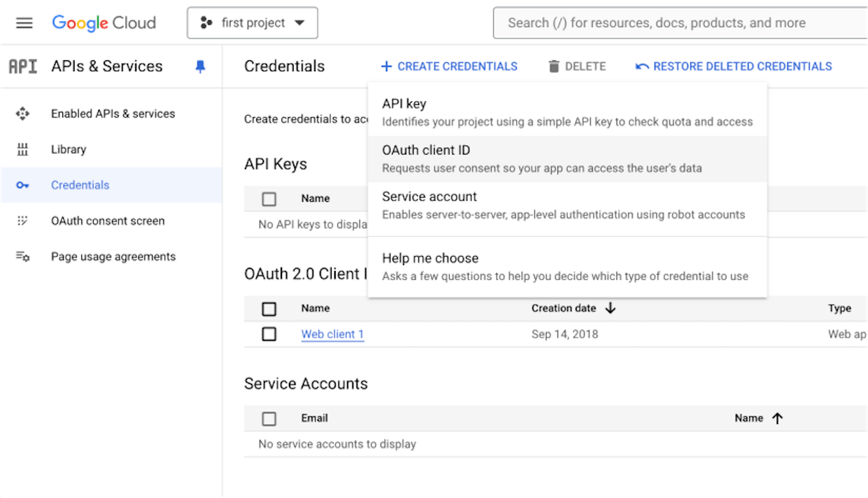
Task: Click the Credentials key icon
Action: click(23, 185)
